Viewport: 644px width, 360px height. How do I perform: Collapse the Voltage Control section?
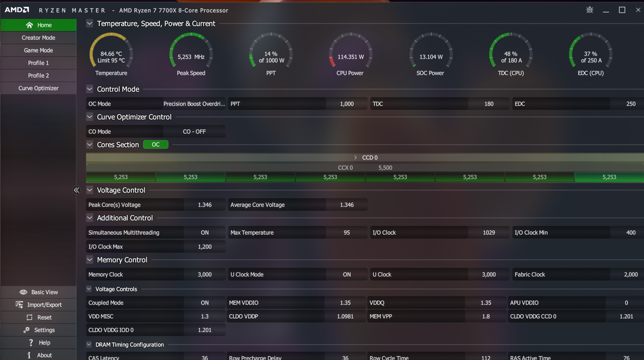[90, 190]
